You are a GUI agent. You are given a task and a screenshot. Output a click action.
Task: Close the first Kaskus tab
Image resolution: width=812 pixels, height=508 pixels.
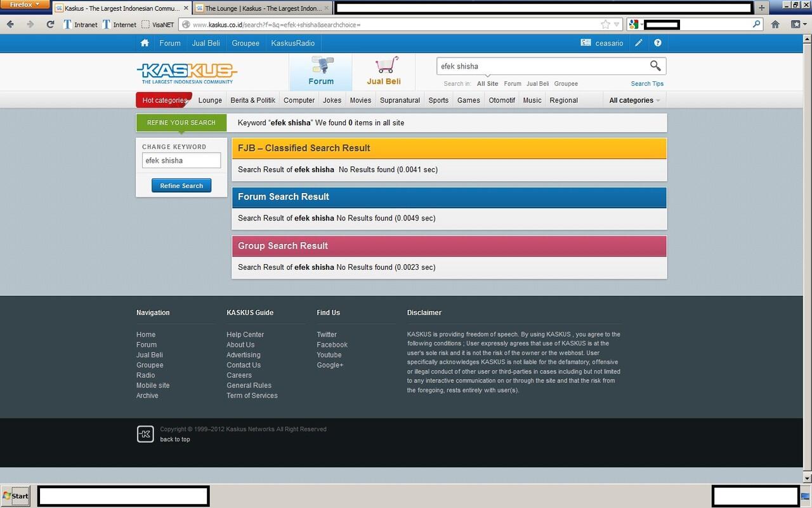coord(186,8)
